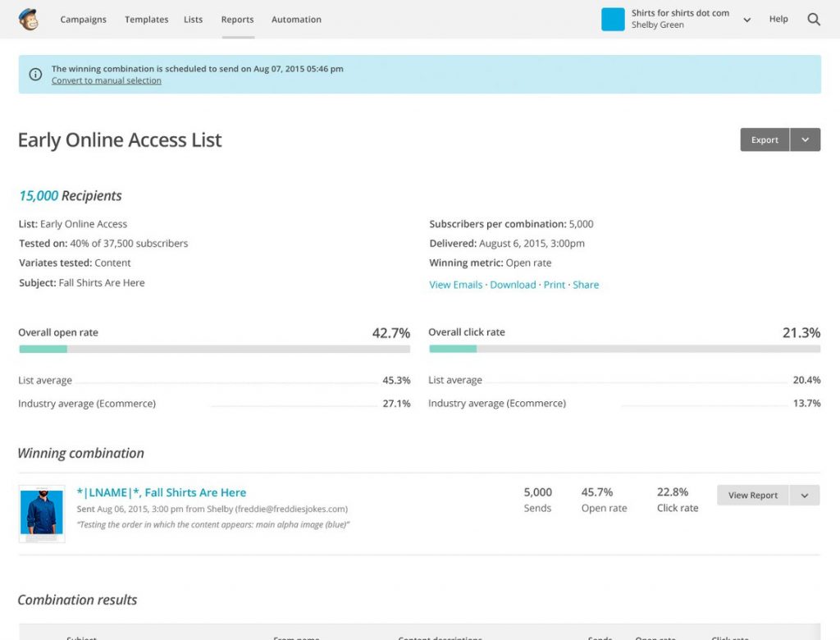This screenshot has width=840, height=640.
Task: Expand the View Report dropdown arrow
Action: tap(804, 496)
